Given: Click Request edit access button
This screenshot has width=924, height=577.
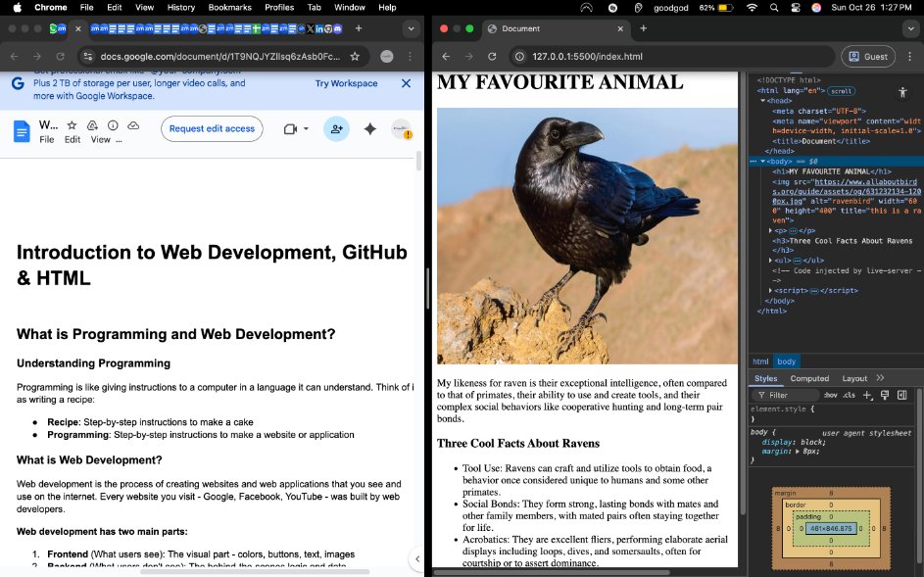Looking at the screenshot, I should point(213,128).
